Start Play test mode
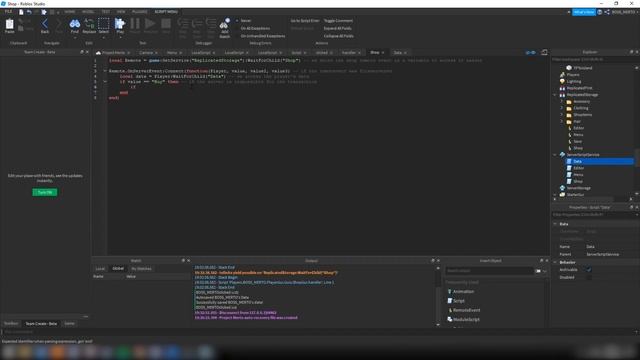 (120, 26)
